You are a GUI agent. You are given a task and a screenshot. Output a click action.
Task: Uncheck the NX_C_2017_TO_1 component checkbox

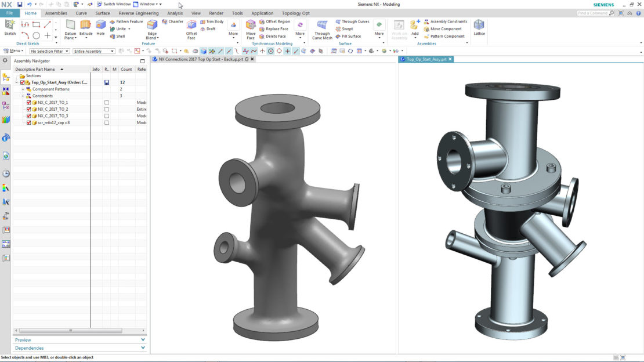[29, 103]
